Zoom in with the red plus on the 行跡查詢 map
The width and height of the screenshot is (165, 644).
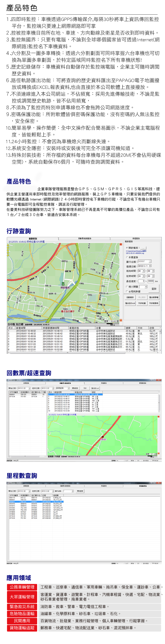[x=121, y=244]
